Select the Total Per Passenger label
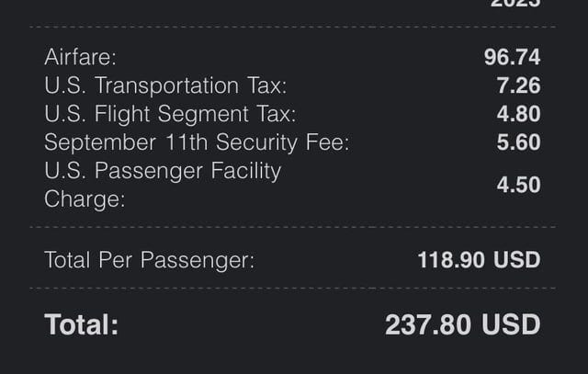The width and height of the screenshot is (588, 374). coord(149,260)
